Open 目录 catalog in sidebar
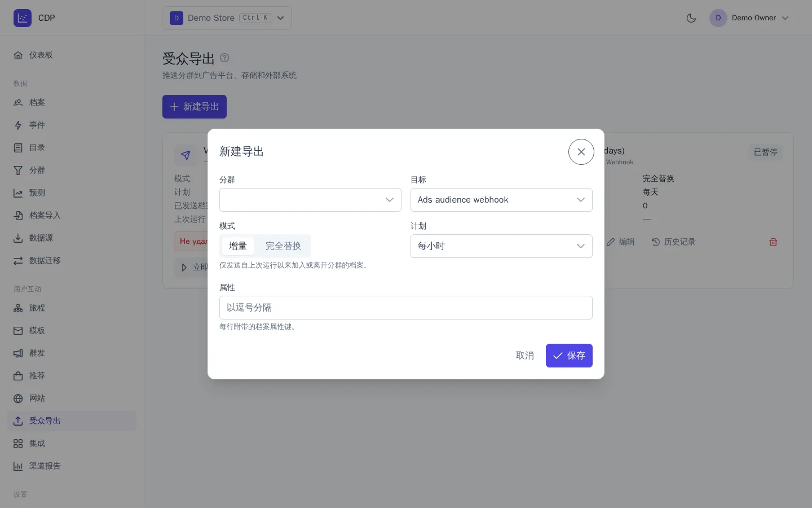The image size is (812, 508). point(72,148)
